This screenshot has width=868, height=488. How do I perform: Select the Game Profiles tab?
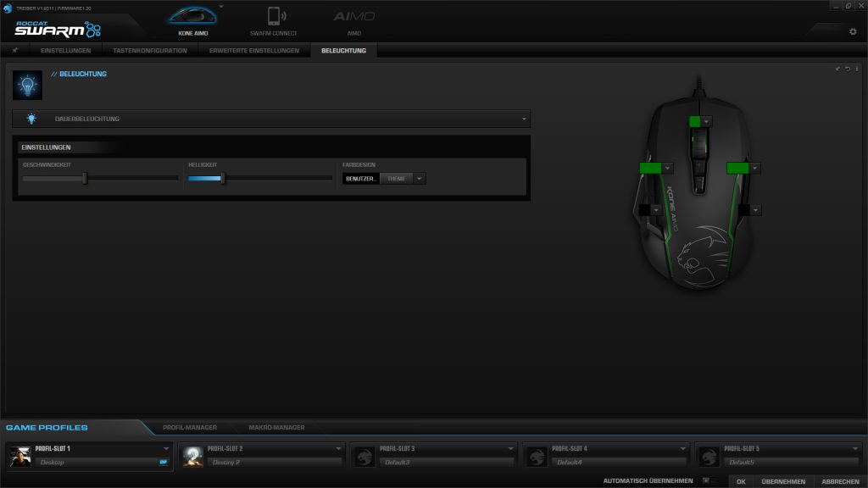pos(47,428)
